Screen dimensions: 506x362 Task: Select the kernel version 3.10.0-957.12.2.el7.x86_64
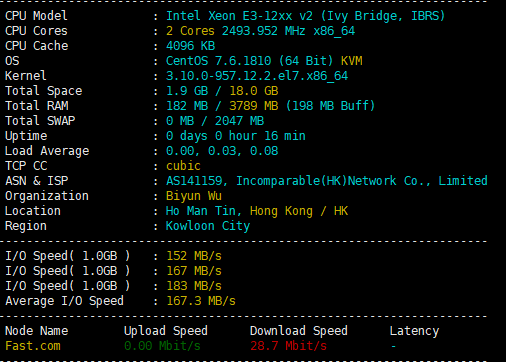[257, 76]
